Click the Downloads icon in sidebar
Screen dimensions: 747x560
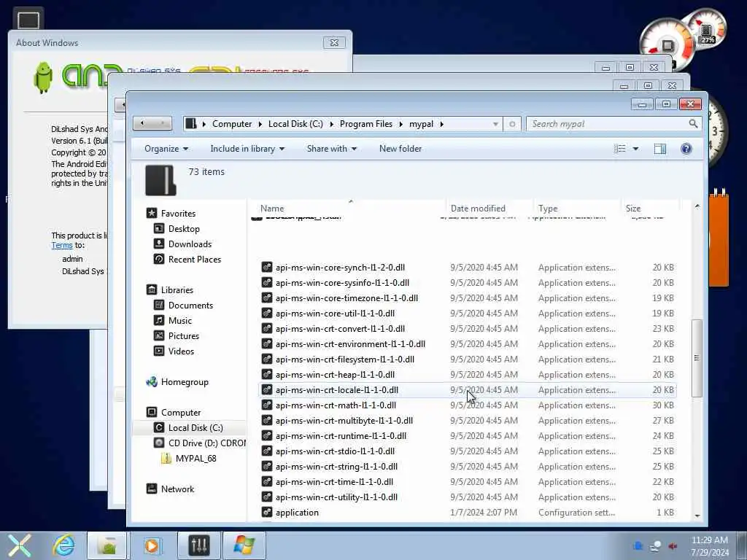tap(159, 244)
